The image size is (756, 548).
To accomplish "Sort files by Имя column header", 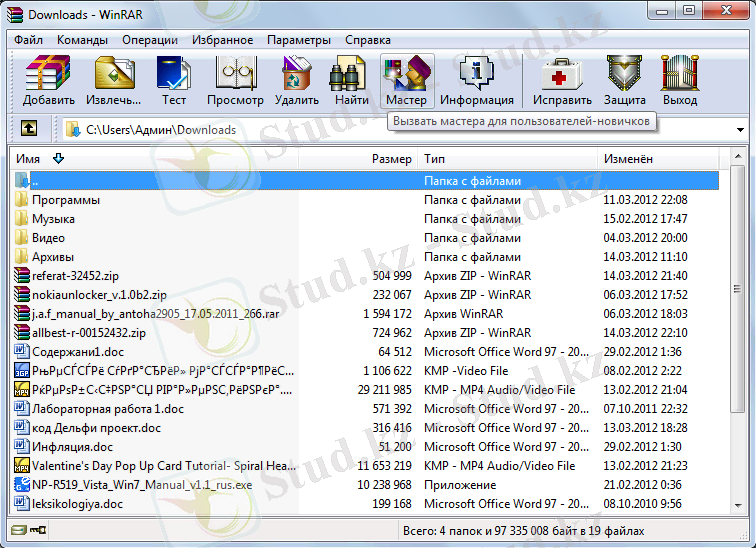I will pyautogui.click(x=29, y=159).
